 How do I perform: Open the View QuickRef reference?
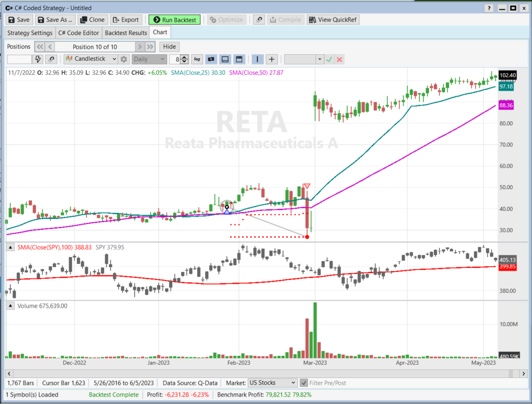[x=333, y=20]
